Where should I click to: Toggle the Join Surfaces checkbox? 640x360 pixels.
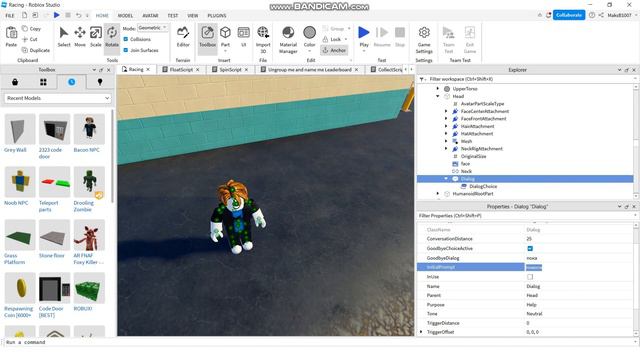(x=126, y=50)
